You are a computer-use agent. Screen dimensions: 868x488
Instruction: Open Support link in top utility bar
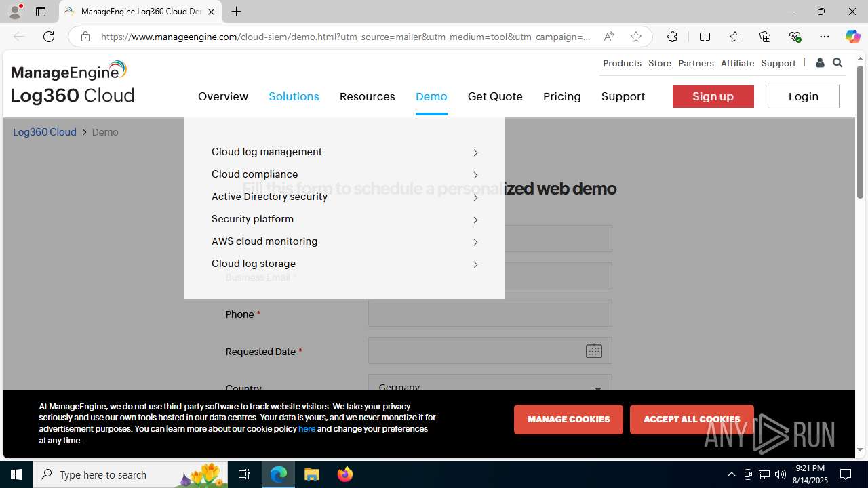[x=778, y=63]
